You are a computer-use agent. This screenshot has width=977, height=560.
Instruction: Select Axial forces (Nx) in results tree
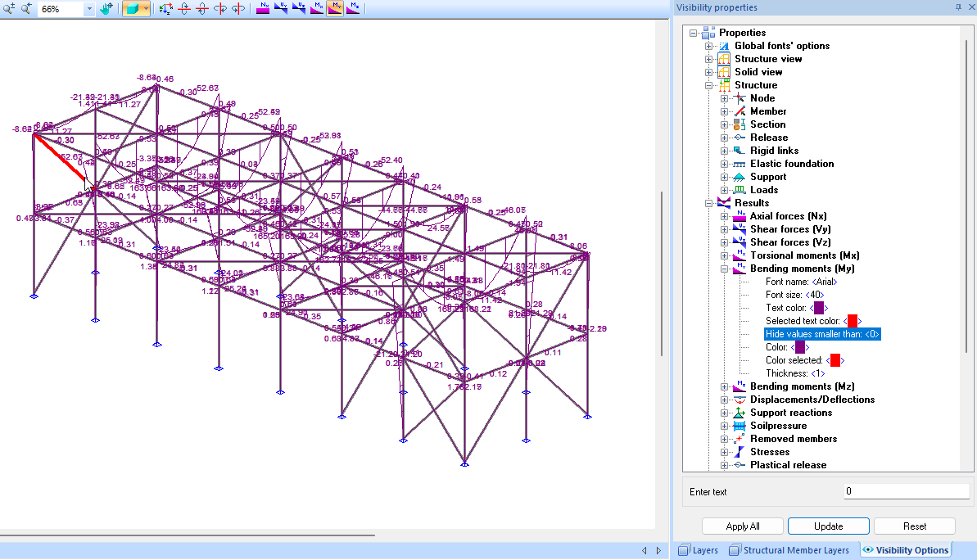coord(788,216)
